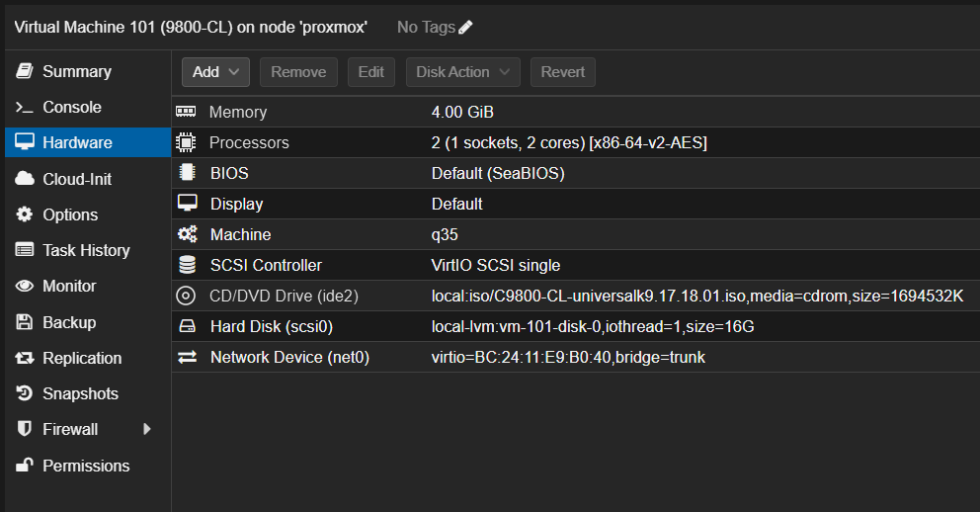Open the Task History tab
Image resolution: width=980 pixels, height=512 pixels.
[88, 250]
